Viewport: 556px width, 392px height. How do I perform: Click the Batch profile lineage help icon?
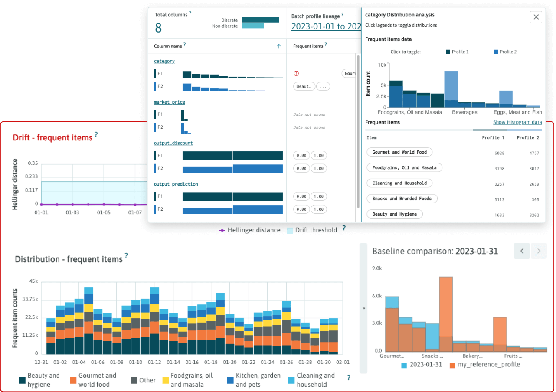pyautogui.click(x=342, y=15)
